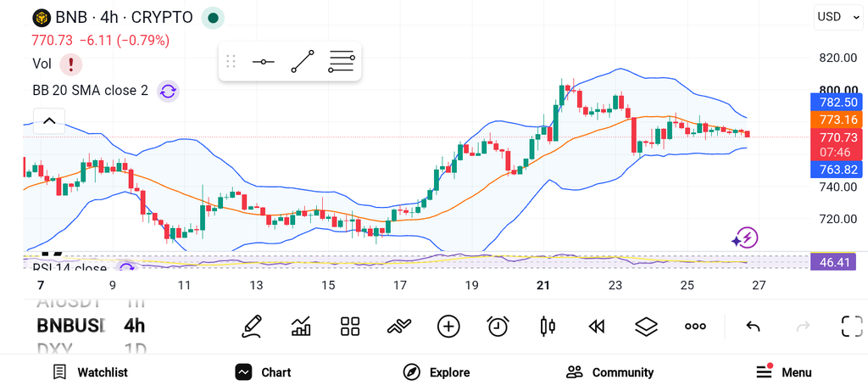Open the indicators chart icon
Viewport: 868px width, 391px height.
coord(301,327)
